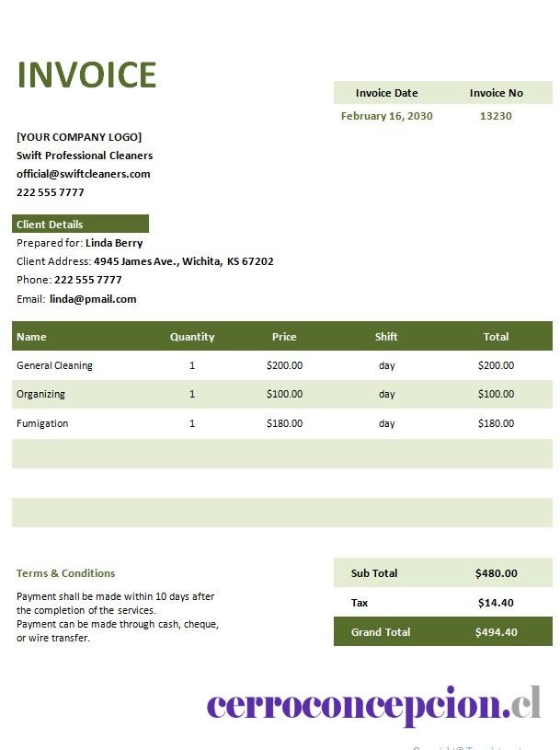Select the Invoice Date header cell

coord(386,93)
